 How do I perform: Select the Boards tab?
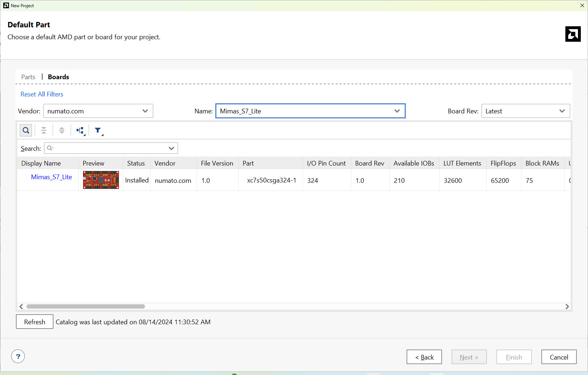(59, 77)
